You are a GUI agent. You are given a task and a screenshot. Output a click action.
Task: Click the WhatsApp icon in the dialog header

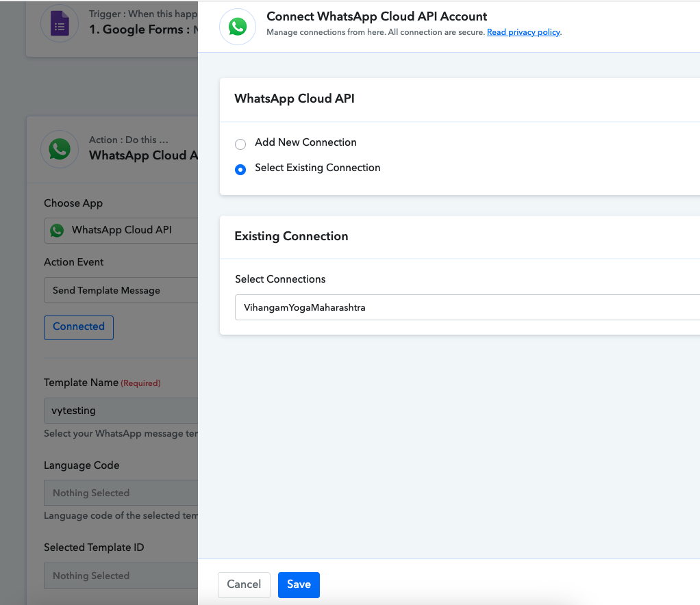point(238,27)
